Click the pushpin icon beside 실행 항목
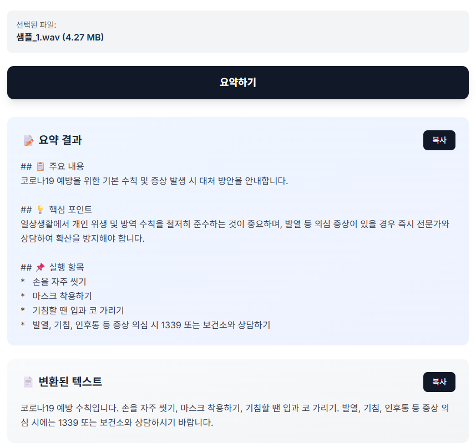Screen dimensions: 476x448 pos(40,267)
